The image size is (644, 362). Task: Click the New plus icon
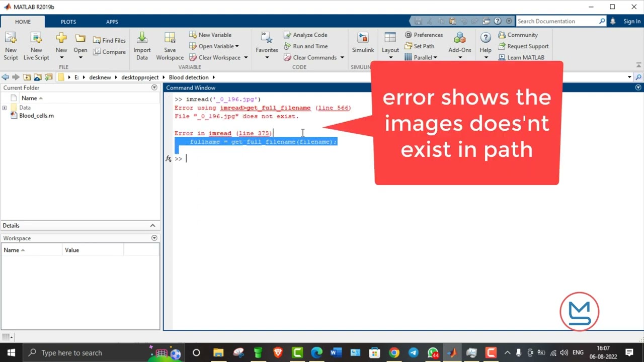(61, 38)
